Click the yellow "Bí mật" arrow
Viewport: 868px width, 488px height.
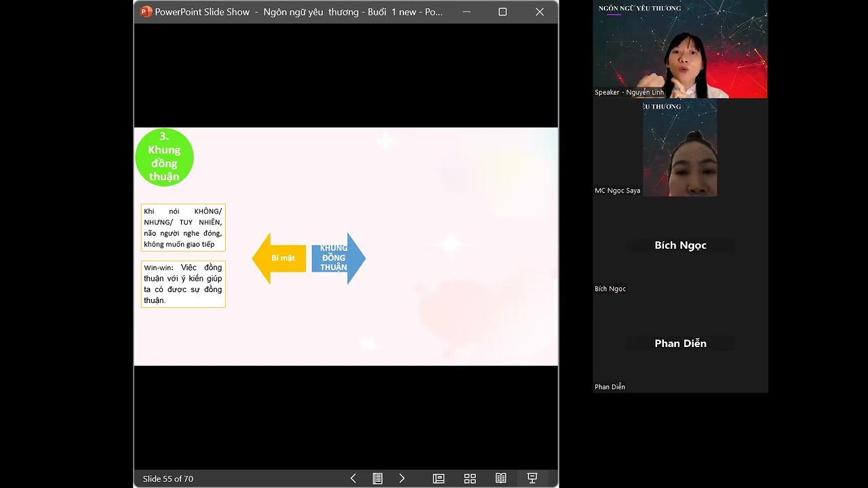(x=279, y=258)
